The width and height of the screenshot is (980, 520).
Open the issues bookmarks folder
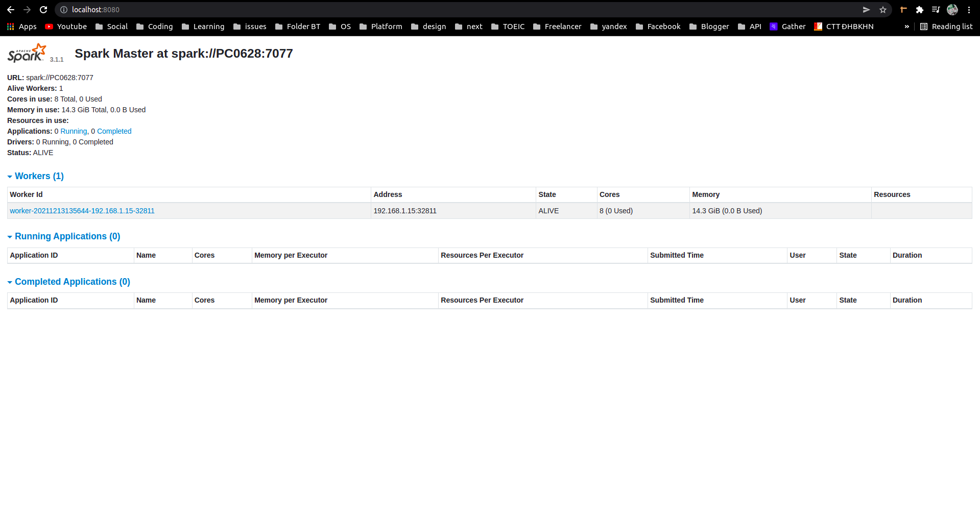pyautogui.click(x=250, y=27)
